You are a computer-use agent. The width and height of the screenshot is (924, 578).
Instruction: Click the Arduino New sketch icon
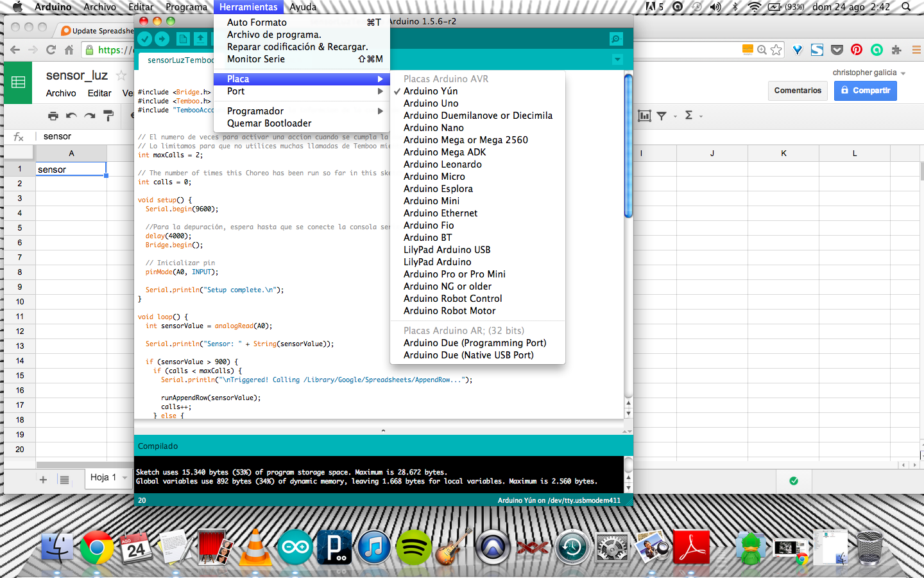pos(183,39)
